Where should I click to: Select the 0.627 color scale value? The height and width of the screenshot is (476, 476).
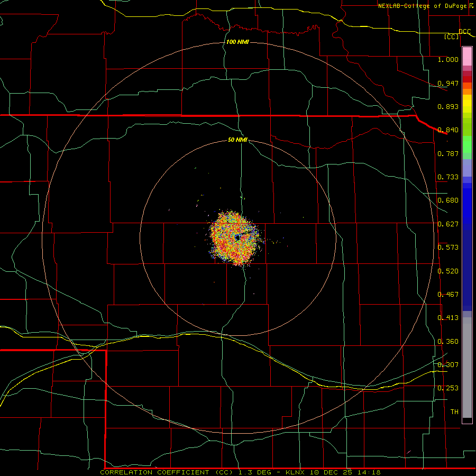point(448,224)
